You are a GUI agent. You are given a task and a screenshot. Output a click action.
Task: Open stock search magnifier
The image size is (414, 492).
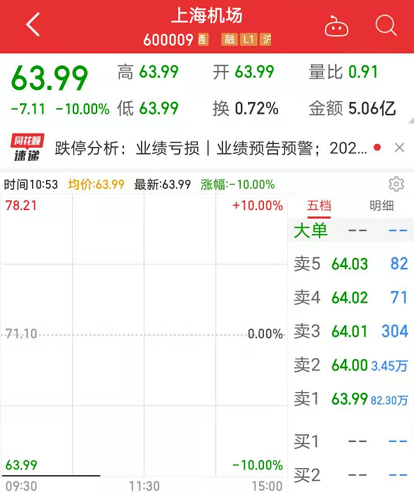(386, 25)
